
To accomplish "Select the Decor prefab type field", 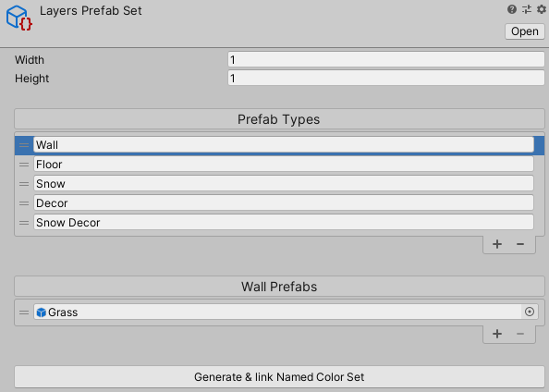I will coord(284,202).
